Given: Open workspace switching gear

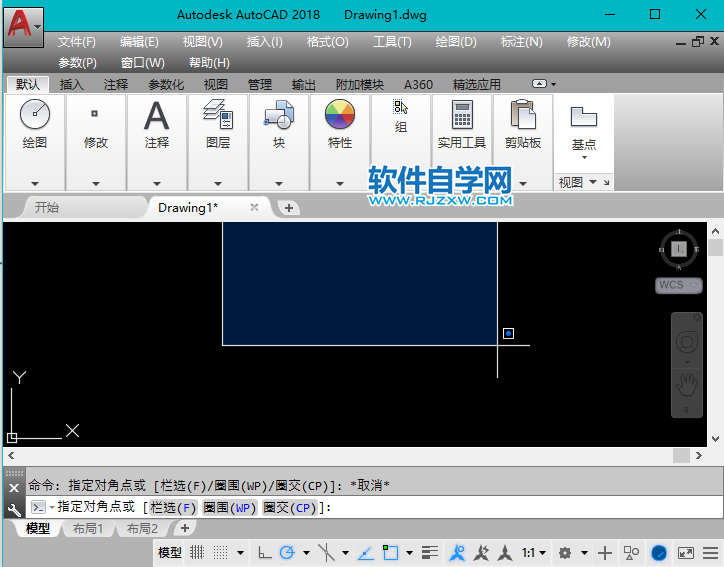Looking at the screenshot, I should coord(565,552).
